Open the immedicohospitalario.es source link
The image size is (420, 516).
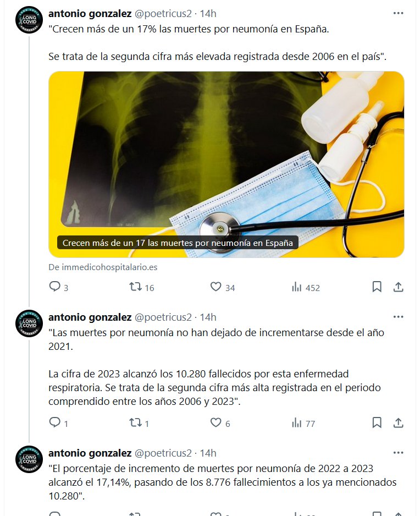tap(103, 267)
